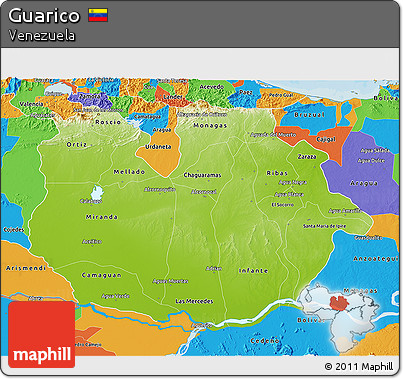Select the Aguas Muertas label
Viewport: 403px width, 379px height.
(x=170, y=281)
